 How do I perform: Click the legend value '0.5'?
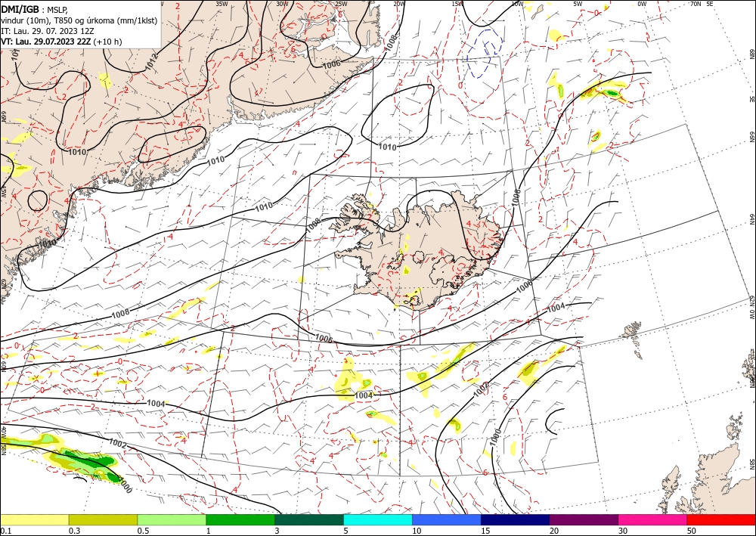pos(143,531)
